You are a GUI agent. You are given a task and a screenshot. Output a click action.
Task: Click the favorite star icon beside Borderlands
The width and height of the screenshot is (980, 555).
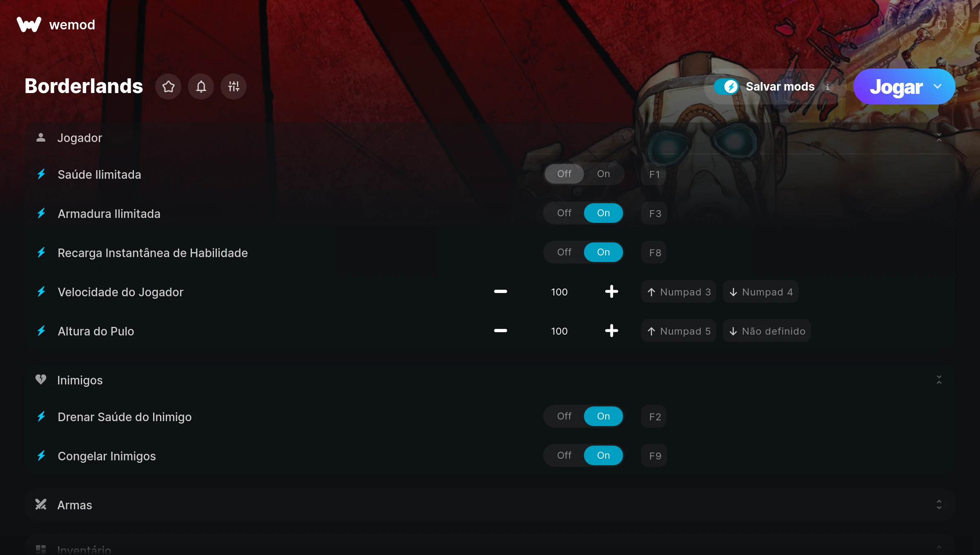(x=168, y=87)
